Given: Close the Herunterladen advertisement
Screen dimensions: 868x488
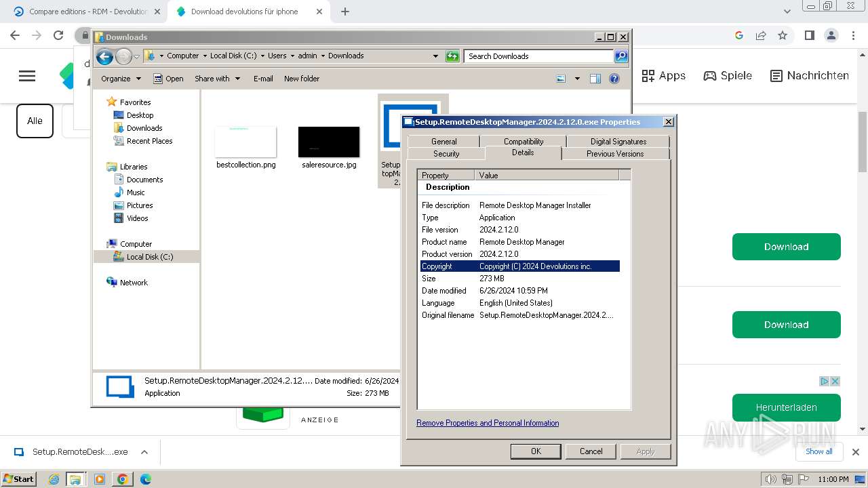Looking at the screenshot, I should tap(835, 381).
